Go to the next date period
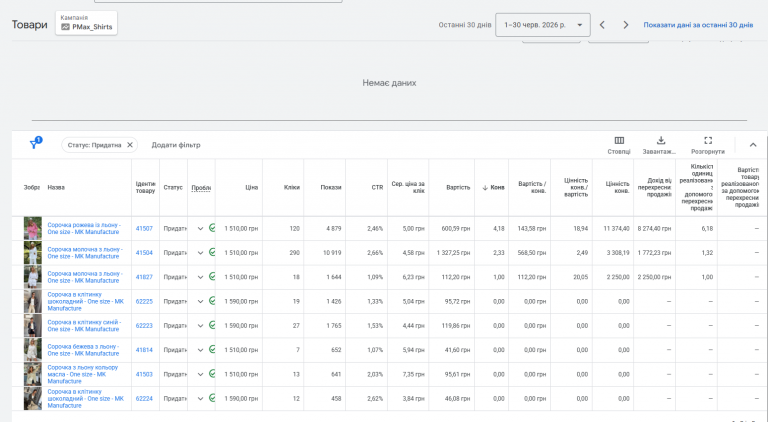Image resolution: width=768 pixels, height=422 pixels. coord(625,25)
